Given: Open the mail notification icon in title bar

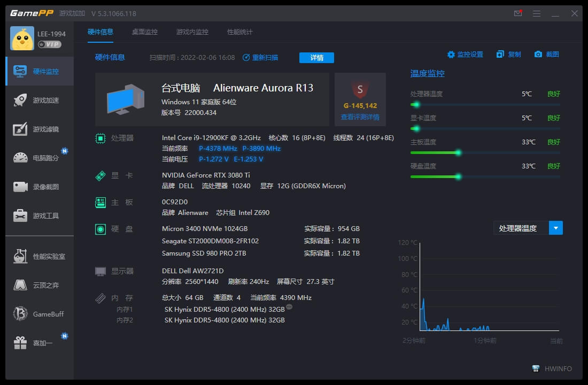Looking at the screenshot, I should 518,13.
